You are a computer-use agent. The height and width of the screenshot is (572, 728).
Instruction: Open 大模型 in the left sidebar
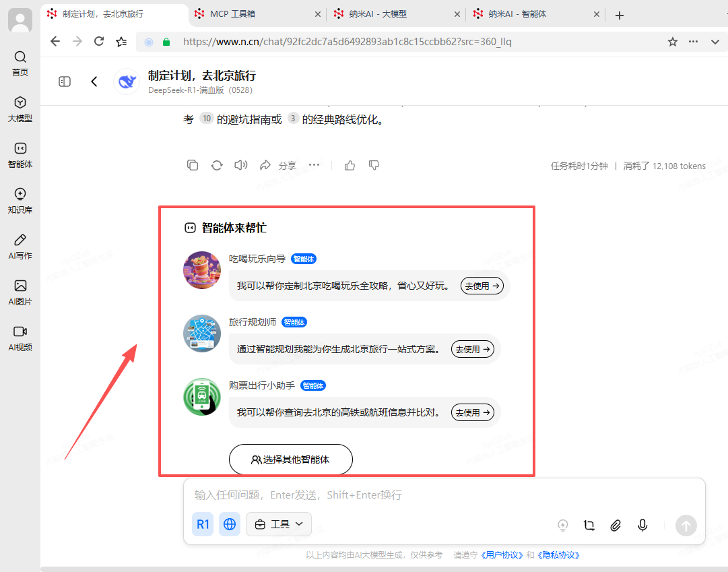click(x=20, y=109)
